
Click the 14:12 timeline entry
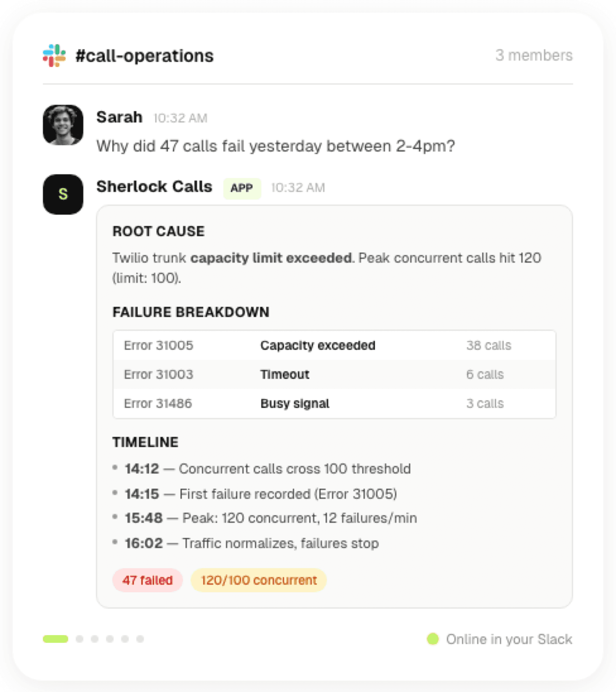pyautogui.click(x=267, y=468)
